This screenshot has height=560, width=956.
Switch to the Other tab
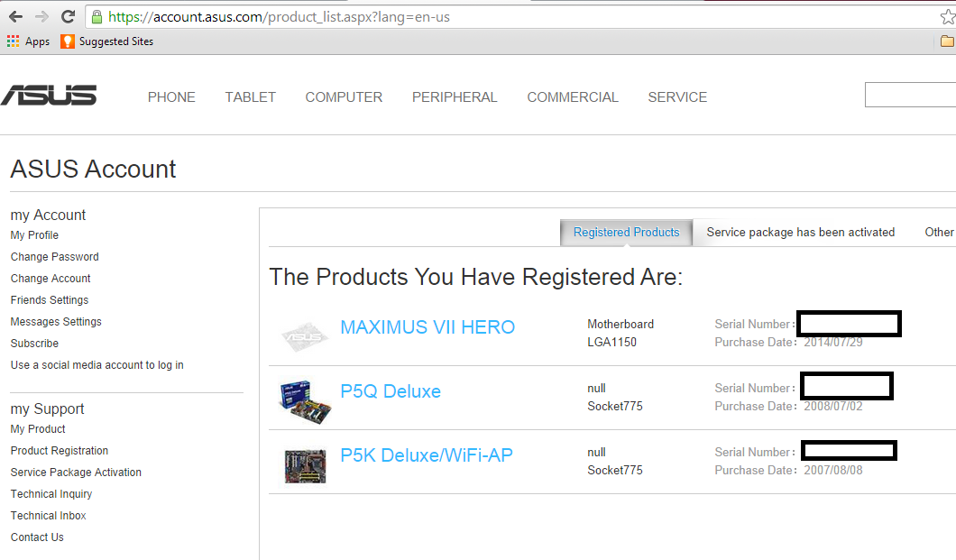[939, 232]
